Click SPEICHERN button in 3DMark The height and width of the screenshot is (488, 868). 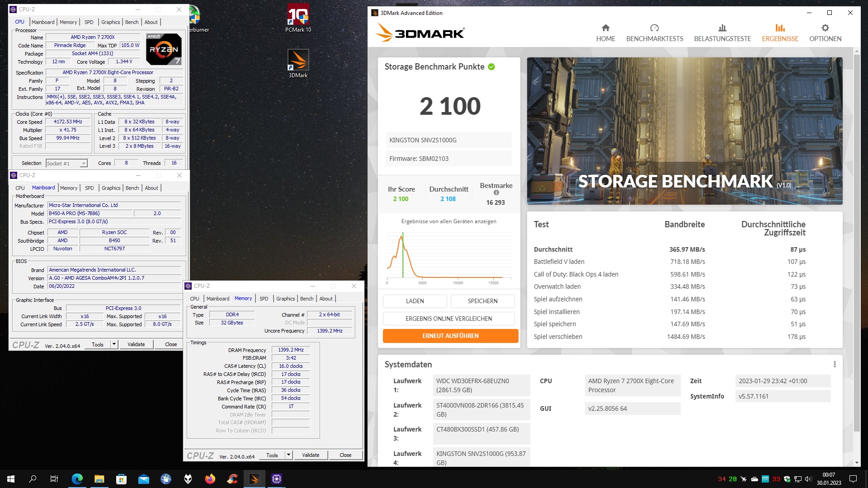482,301
